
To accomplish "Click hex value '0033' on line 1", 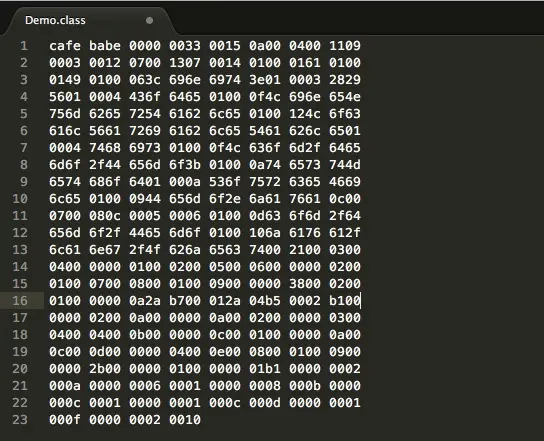I will pyautogui.click(x=185, y=45).
